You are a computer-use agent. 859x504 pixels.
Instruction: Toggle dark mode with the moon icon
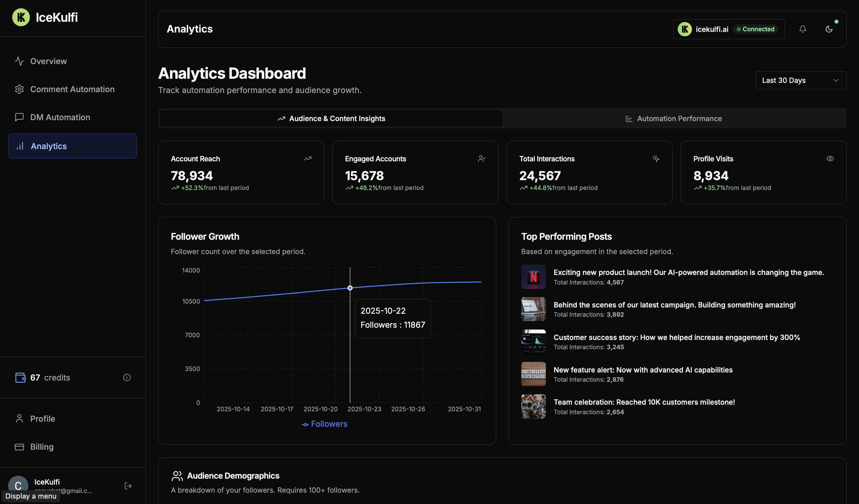click(x=829, y=29)
